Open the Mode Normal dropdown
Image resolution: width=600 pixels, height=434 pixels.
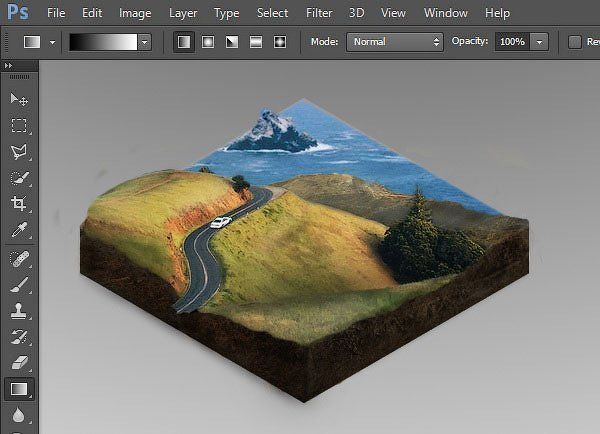pyautogui.click(x=395, y=42)
